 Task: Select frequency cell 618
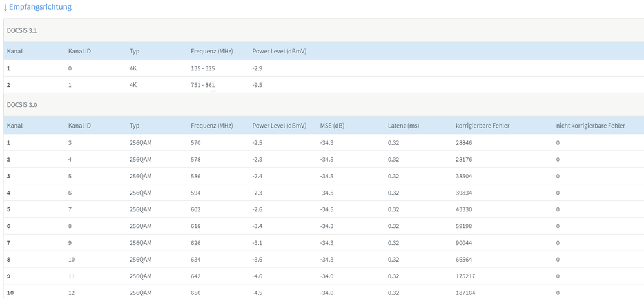coord(196,226)
